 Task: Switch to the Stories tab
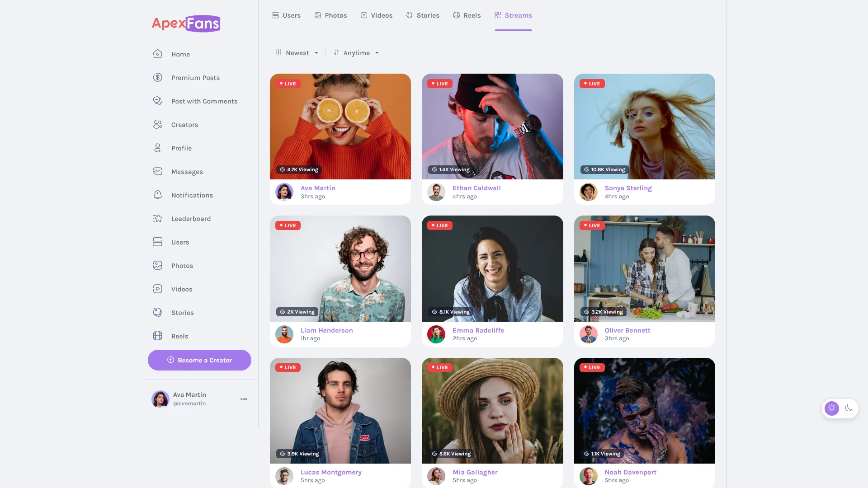coord(423,15)
